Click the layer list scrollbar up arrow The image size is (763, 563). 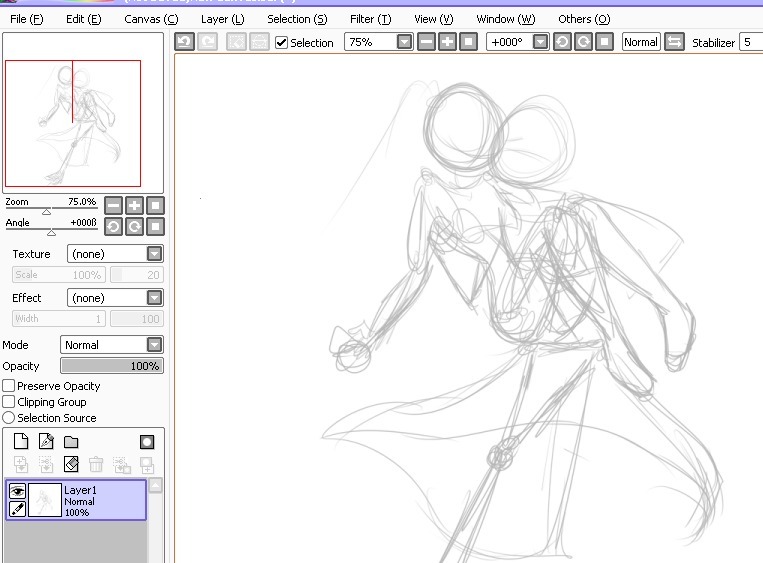tap(155, 485)
